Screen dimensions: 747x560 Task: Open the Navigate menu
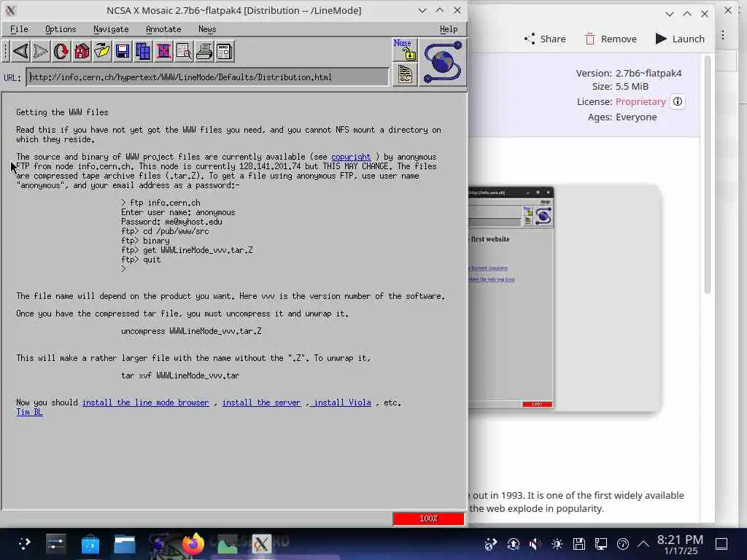[x=111, y=29]
